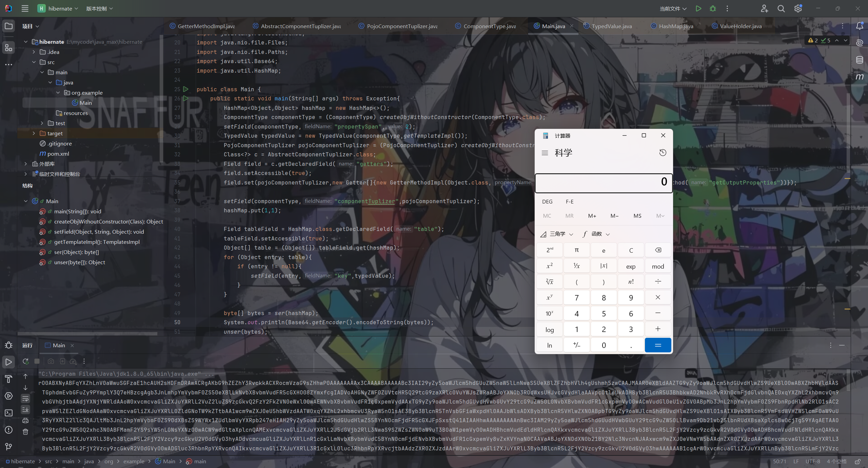Screen dimensions: 868x468
Task: Open the Problems tool window icon
Action: click(8, 430)
